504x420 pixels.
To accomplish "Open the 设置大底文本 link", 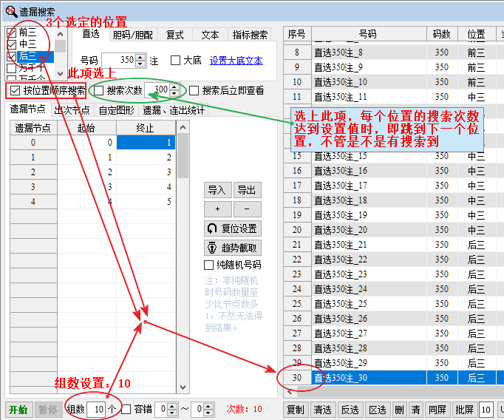I will click(x=236, y=61).
